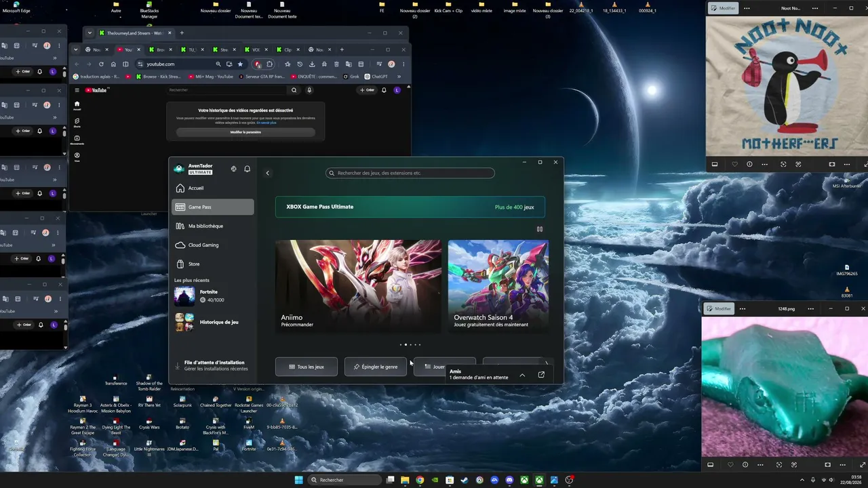
Task: Open Google Chrome from the taskbar
Action: click(x=420, y=480)
